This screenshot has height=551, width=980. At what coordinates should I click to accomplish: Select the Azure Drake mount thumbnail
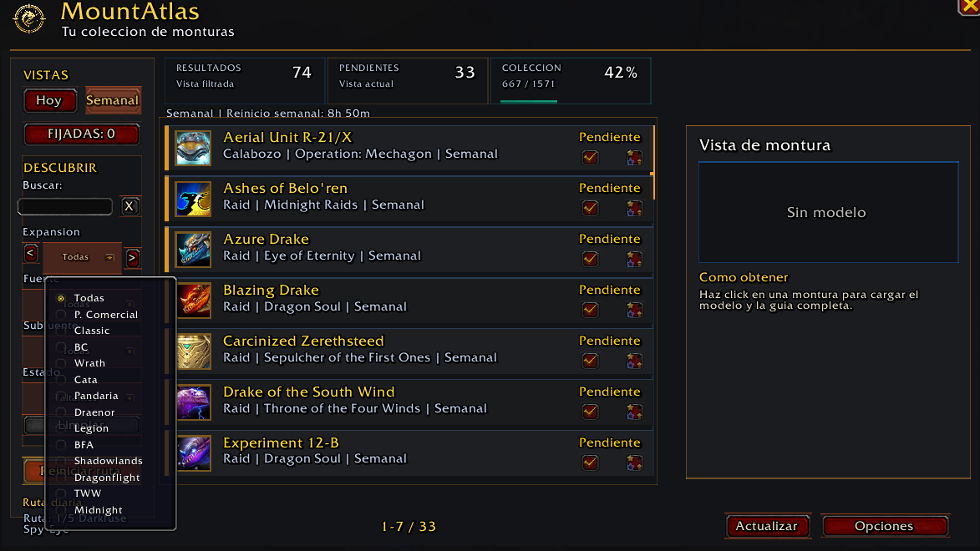coord(193,250)
